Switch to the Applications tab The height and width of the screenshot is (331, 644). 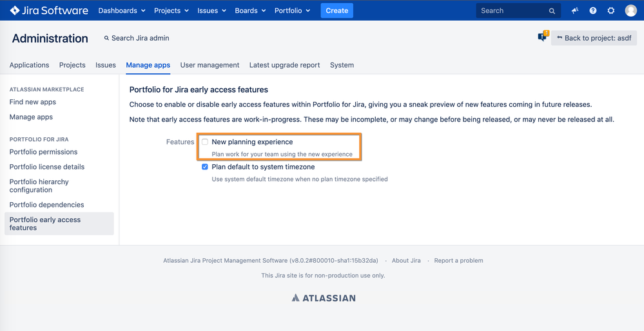(x=29, y=65)
